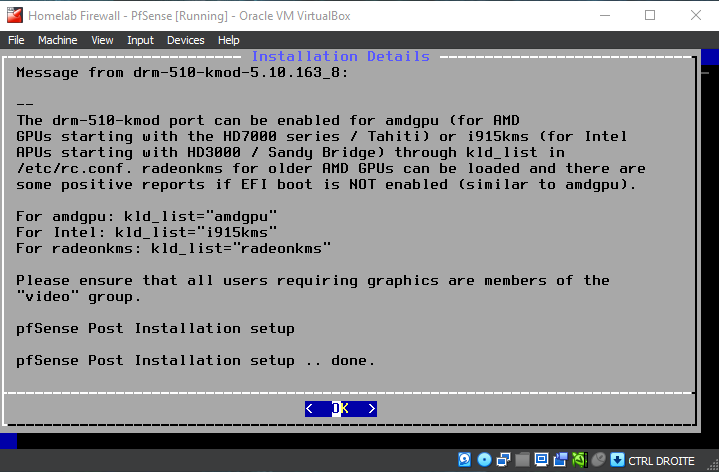
Task: Click the hard disk activity indicator
Action: [465, 459]
